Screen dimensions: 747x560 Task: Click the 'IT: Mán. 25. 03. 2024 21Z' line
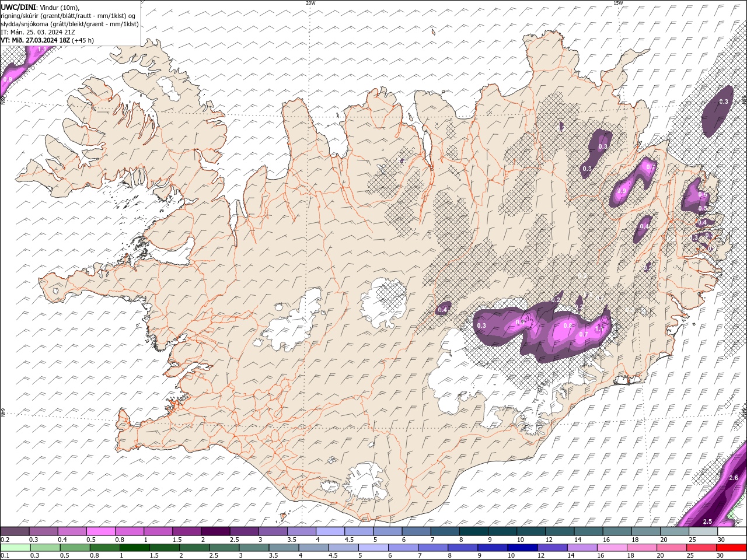pyautogui.click(x=38, y=32)
